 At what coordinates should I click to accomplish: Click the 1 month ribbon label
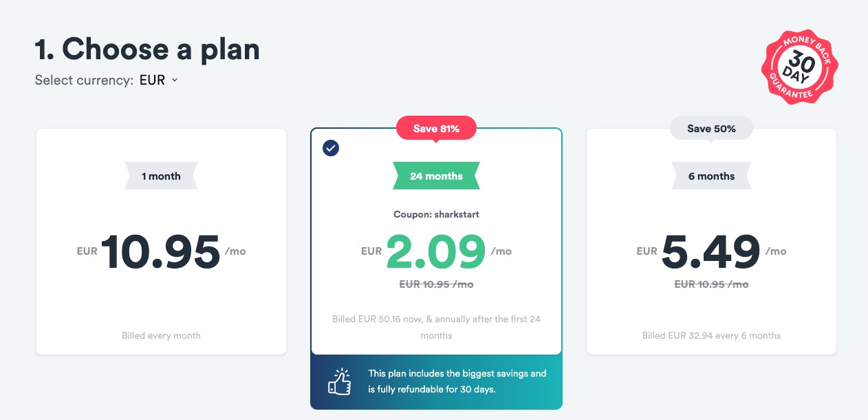[161, 176]
